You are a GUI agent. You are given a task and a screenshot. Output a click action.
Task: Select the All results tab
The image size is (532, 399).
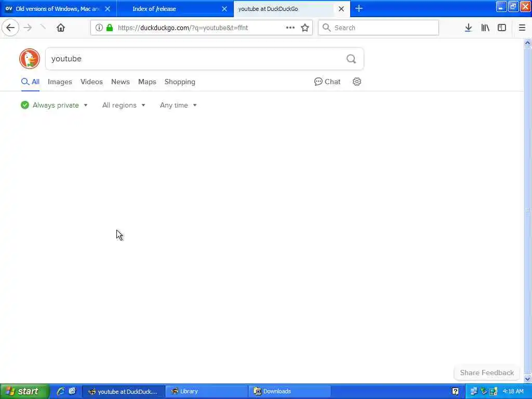click(30, 82)
